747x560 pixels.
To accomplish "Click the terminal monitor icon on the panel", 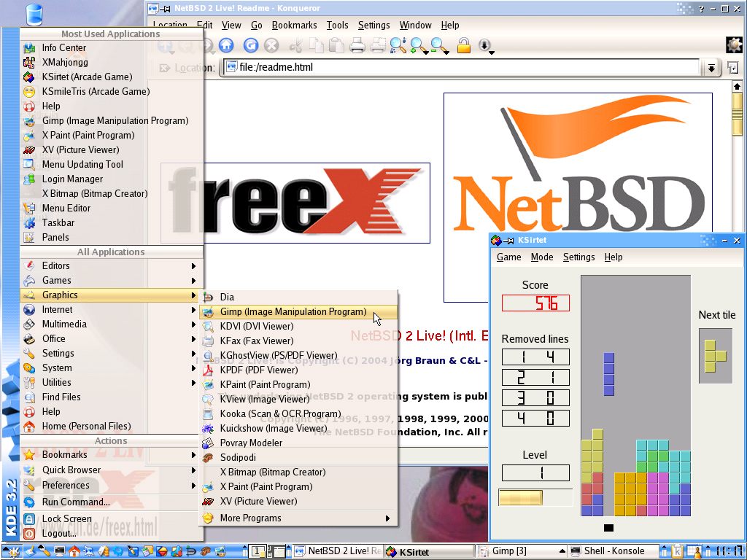I will coord(60,551).
